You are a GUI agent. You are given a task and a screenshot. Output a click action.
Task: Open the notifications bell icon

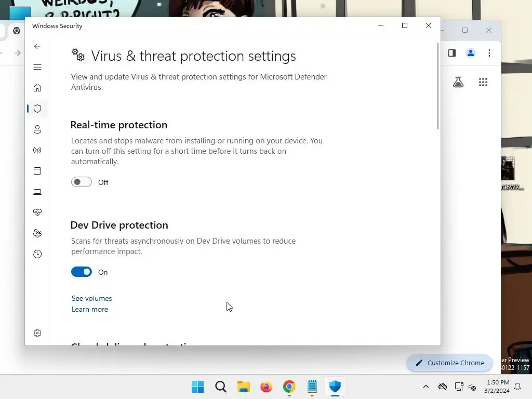pos(517,387)
